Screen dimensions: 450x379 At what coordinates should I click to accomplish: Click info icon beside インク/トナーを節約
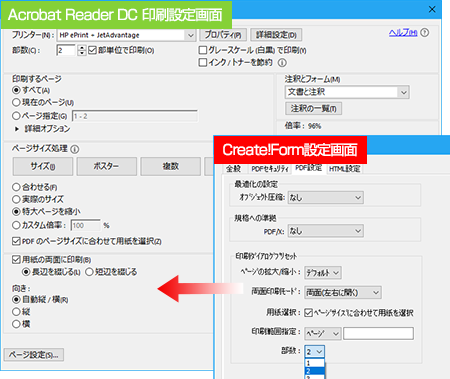[282, 63]
